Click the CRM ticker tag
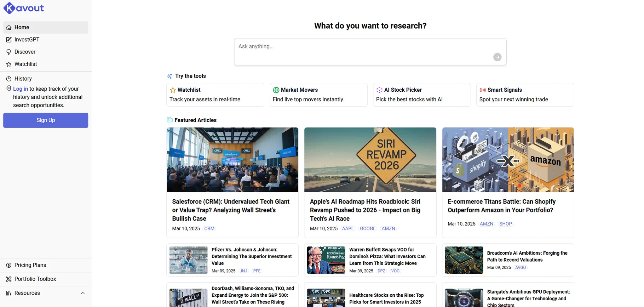 [209, 229]
